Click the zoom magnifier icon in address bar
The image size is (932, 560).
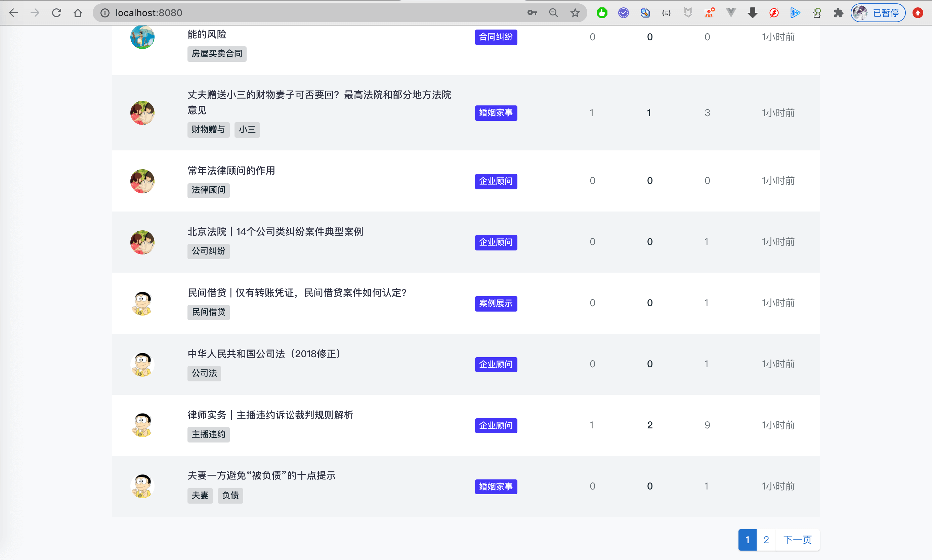[553, 13]
